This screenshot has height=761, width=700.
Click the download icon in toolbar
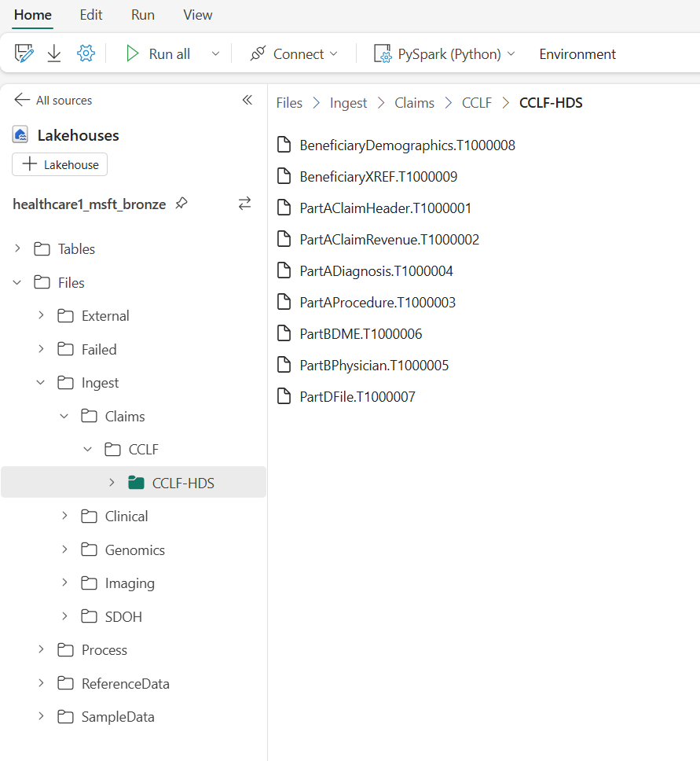click(x=54, y=53)
